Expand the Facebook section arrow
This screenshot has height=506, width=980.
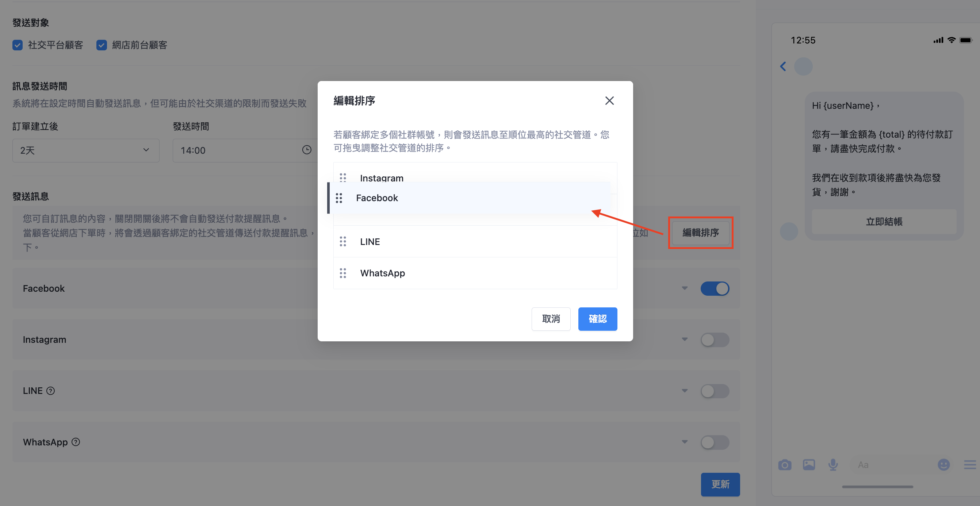tap(684, 288)
